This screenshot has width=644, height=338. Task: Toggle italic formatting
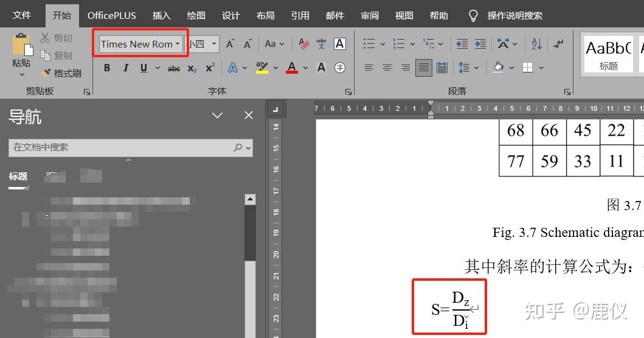point(126,68)
